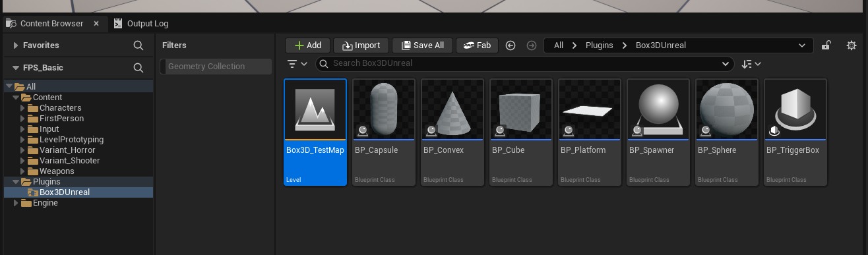Open content browser settings gear

(x=852, y=45)
